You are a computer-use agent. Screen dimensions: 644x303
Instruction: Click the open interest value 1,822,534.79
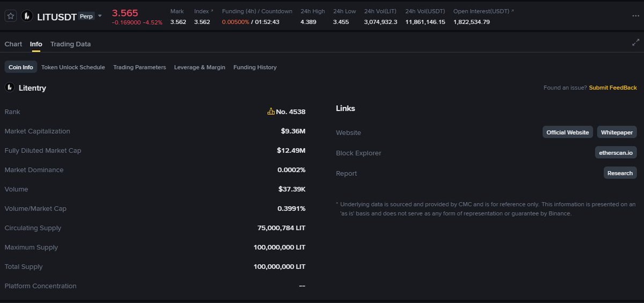472,22
